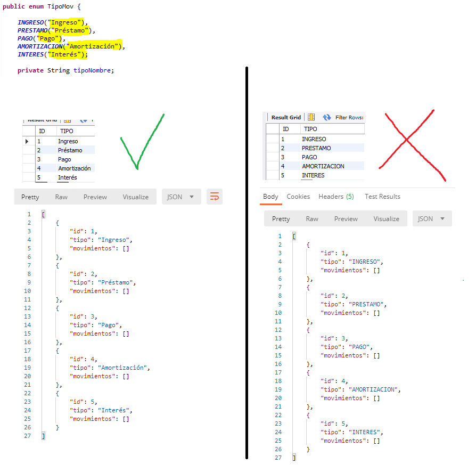Click the Result Grid label in right table
The image size is (476, 472).
(286, 117)
